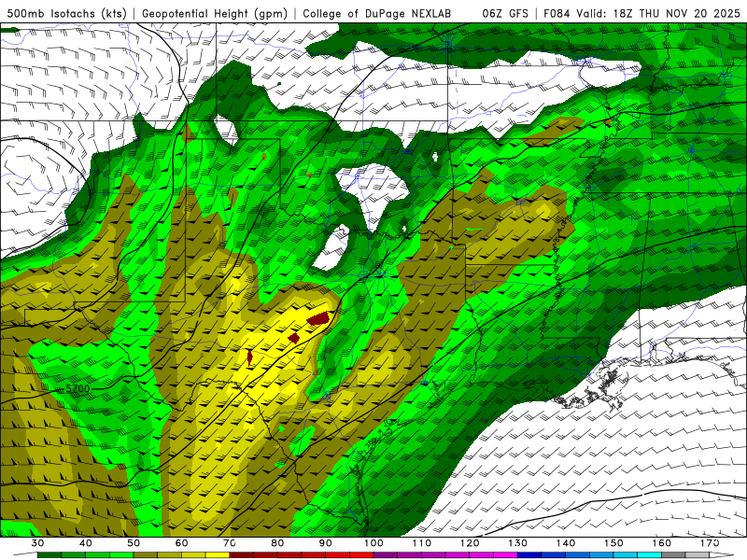Click the legend value 170
Screen dimensions: 747x560
710,543
